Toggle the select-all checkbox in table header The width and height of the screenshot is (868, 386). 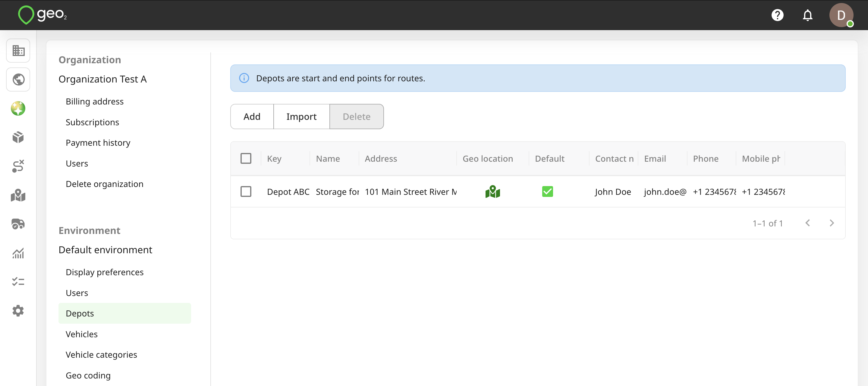(x=246, y=158)
